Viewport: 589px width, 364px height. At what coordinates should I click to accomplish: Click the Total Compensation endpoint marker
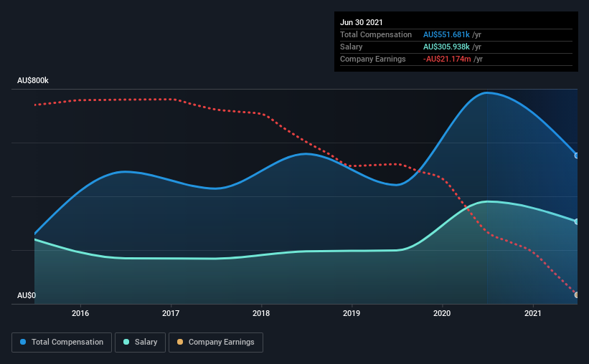point(577,155)
